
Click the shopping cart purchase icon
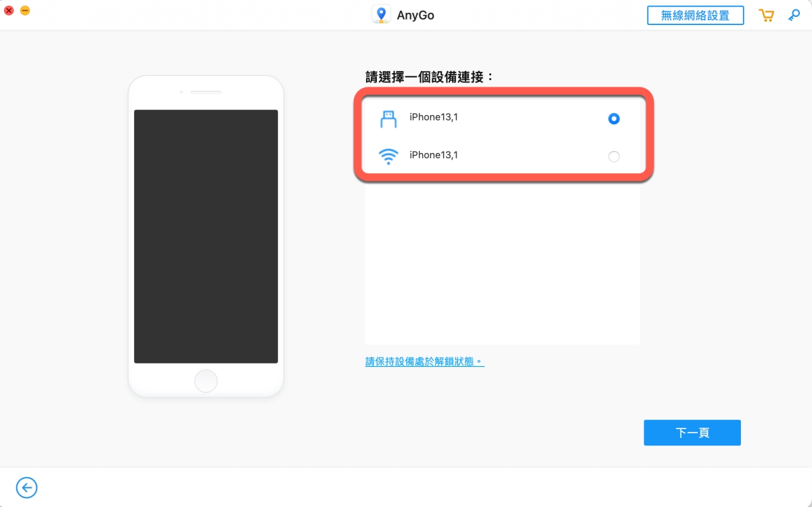click(766, 16)
